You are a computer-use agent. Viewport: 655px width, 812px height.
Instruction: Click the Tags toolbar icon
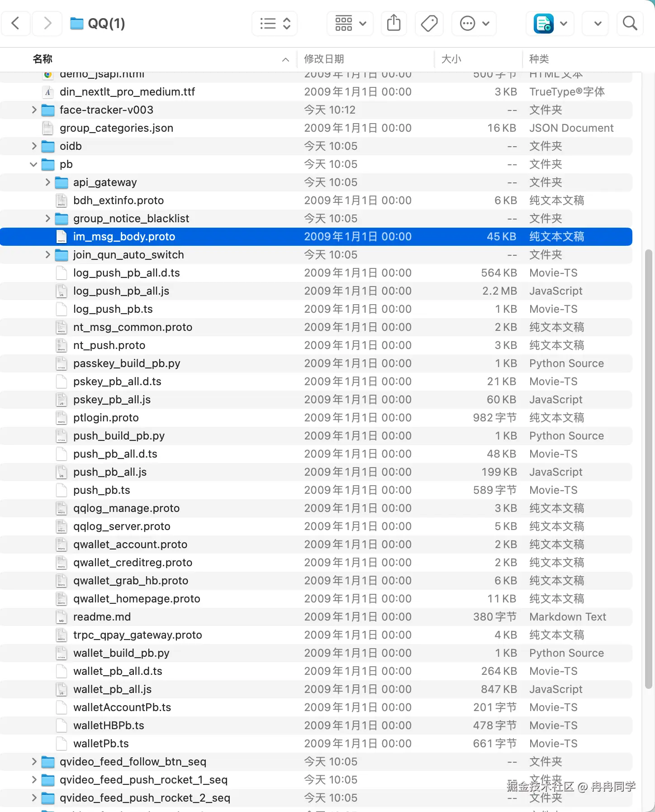429,24
